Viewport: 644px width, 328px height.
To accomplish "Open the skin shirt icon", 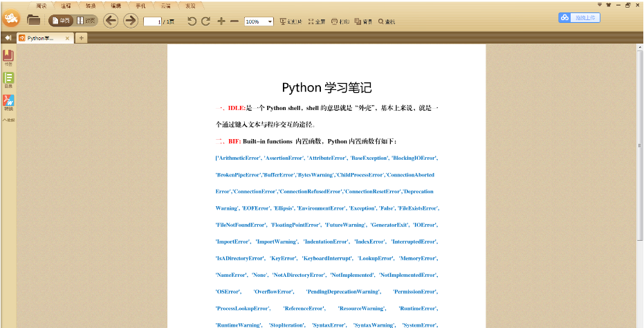I will point(609,5).
